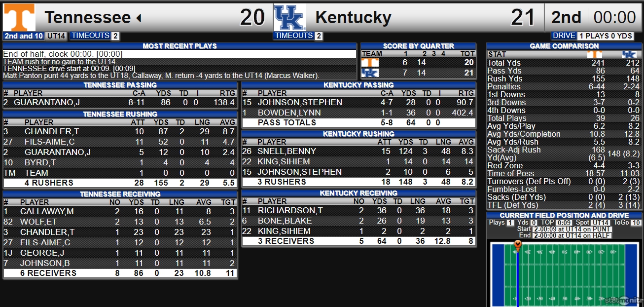Click Tennessee logo in Game Comparison header

click(x=595, y=54)
